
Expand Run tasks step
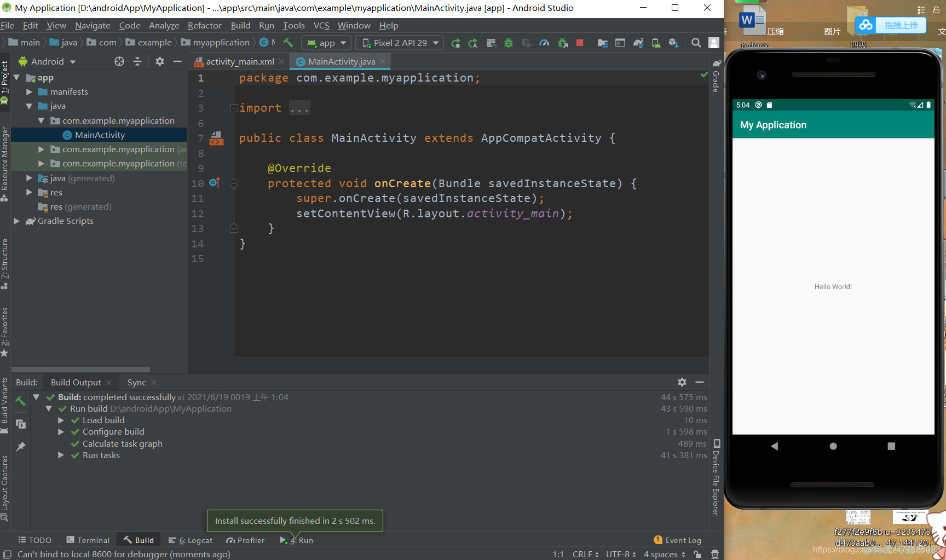[x=61, y=455]
